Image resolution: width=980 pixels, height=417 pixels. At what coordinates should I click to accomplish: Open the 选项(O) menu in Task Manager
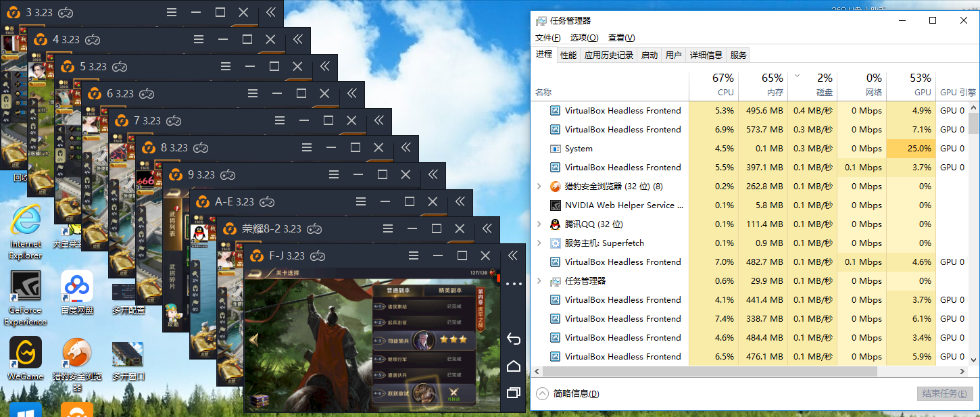click(x=584, y=38)
